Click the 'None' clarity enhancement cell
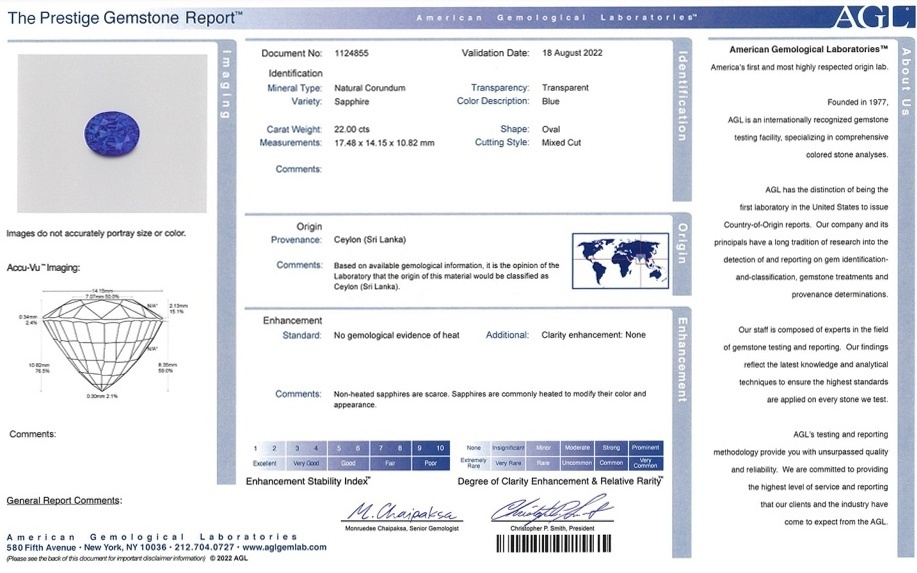 (474, 448)
